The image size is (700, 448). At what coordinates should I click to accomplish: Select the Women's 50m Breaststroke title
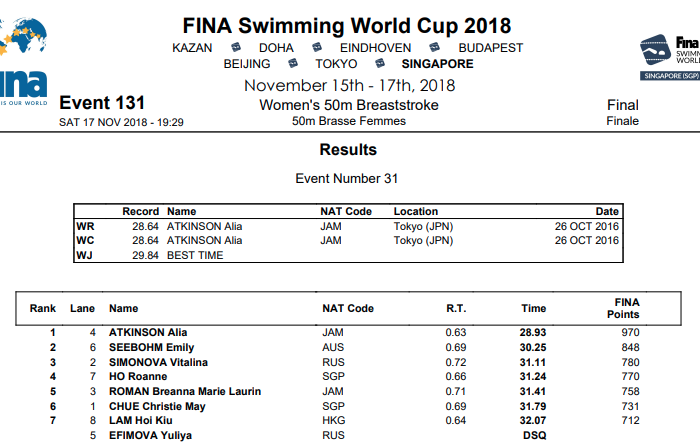(x=349, y=105)
